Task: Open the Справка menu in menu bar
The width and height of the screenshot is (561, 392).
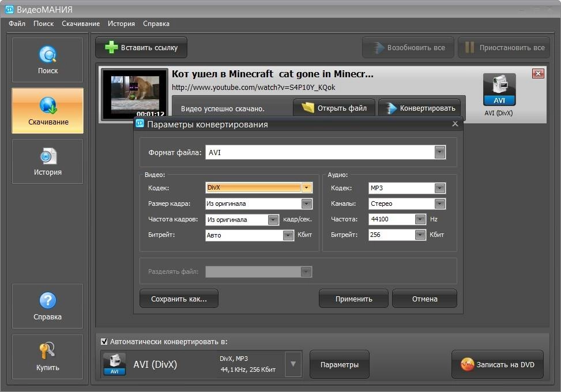Action: pos(156,24)
